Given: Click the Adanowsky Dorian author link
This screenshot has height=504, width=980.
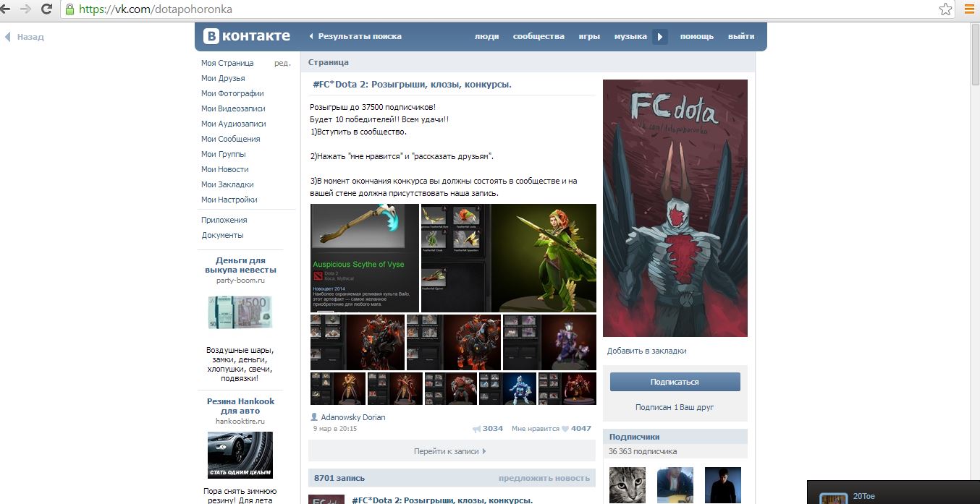Looking at the screenshot, I should [x=353, y=417].
